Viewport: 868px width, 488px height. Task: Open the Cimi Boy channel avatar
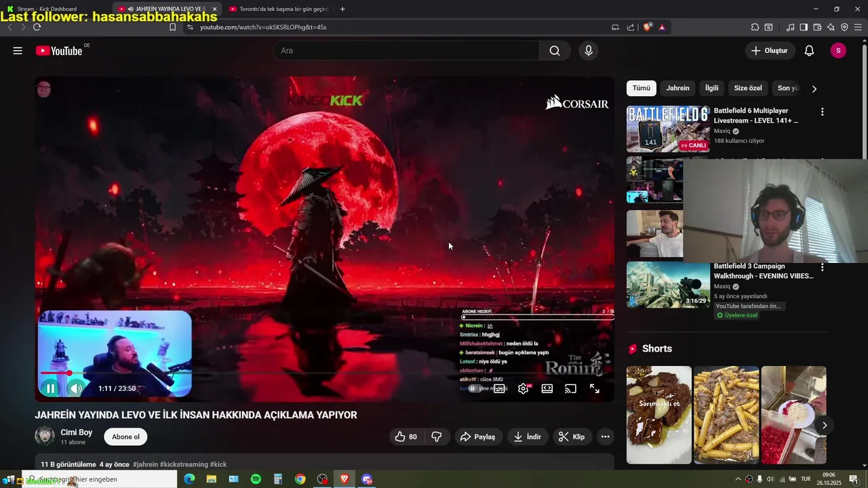pyautogui.click(x=45, y=436)
